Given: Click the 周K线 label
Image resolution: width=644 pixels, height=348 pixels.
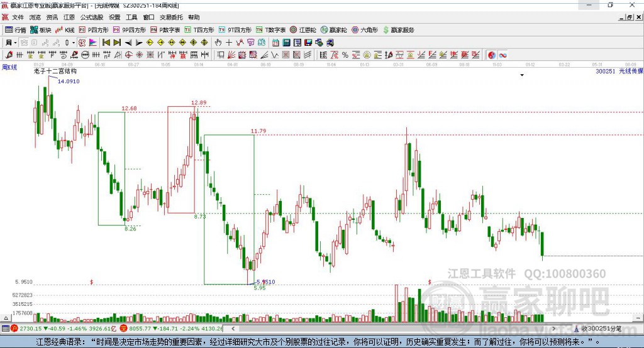Looking at the screenshot, I should pyautogui.click(x=9, y=67).
